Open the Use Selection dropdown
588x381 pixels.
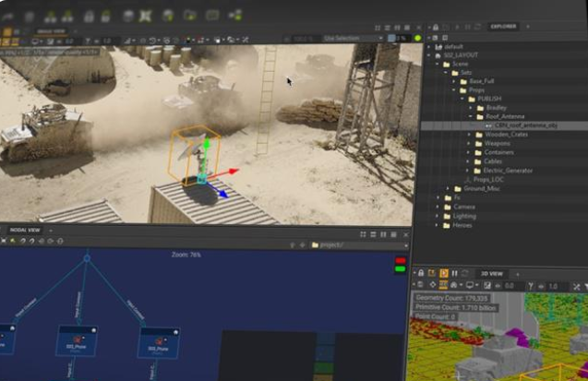click(354, 38)
